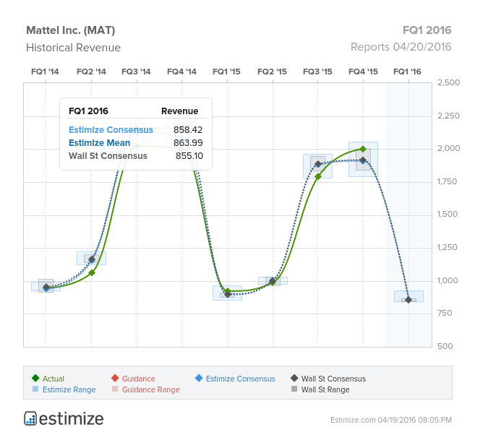Click the FQ2 '14 Wall St Consensus point
This screenshot has height=448, width=488.
coord(92,259)
